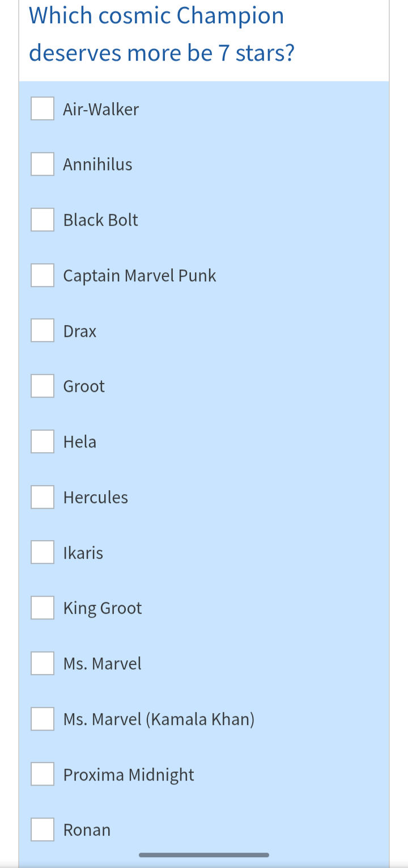Toggle the plain Ms. Marvel checkbox
Image resolution: width=408 pixels, height=868 pixels.
coord(42,664)
